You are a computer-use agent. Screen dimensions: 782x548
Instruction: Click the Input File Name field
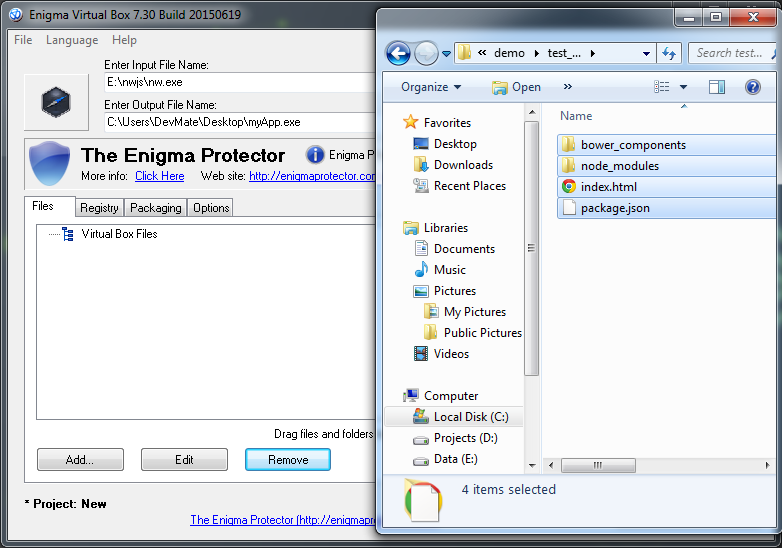coord(239,82)
